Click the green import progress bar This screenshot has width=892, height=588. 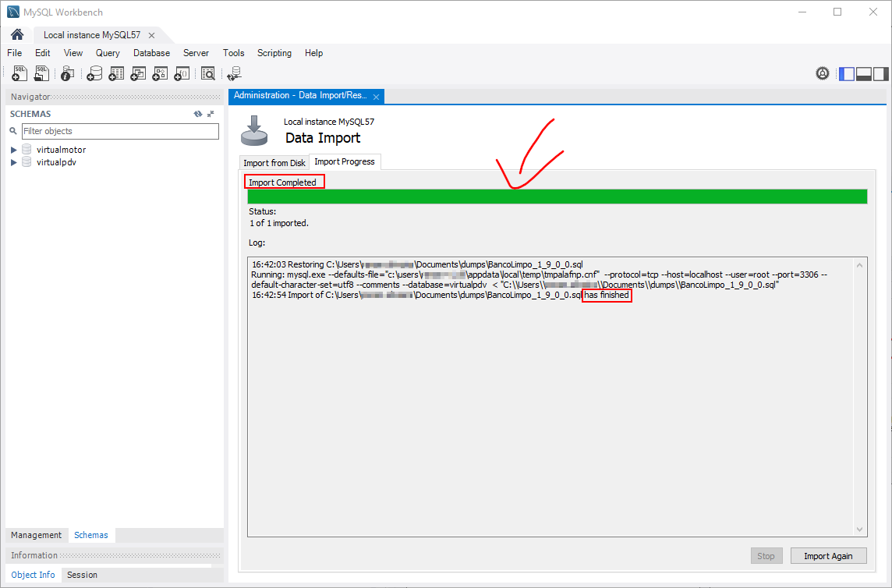[x=557, y=197]
